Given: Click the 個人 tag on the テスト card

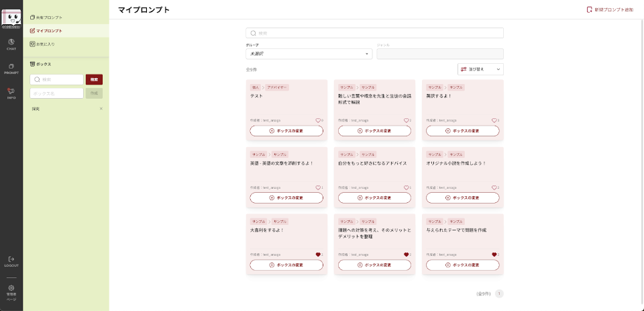Looking at the screenshot, I should [256, 87].
